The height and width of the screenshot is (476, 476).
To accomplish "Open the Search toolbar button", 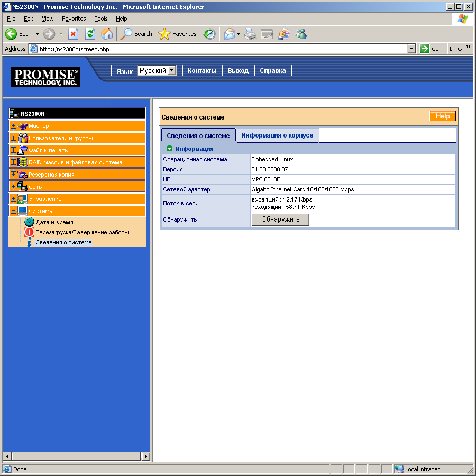I will coord(136,34).
